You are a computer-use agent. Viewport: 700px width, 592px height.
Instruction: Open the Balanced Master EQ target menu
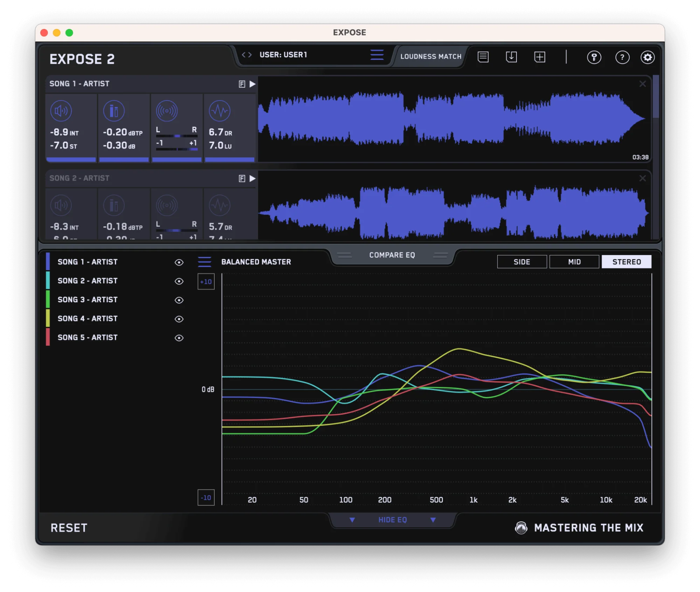(205, 262)
